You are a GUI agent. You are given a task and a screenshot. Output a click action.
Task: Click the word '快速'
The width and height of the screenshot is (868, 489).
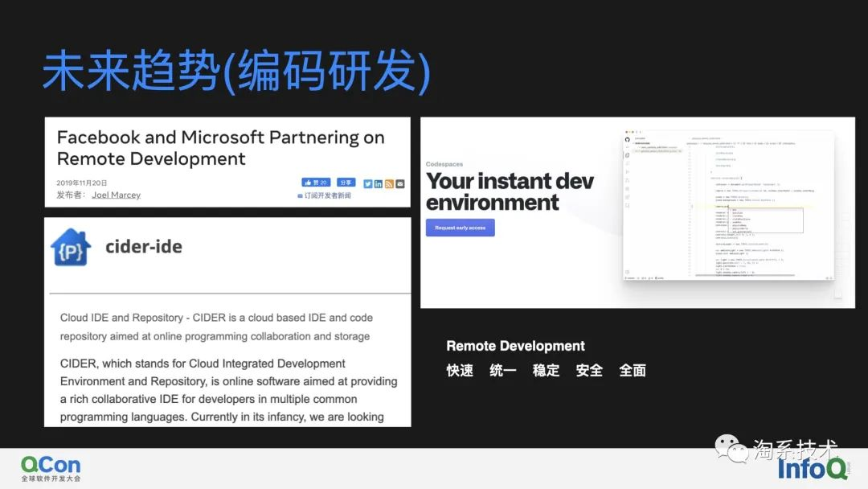click(460, 371)
